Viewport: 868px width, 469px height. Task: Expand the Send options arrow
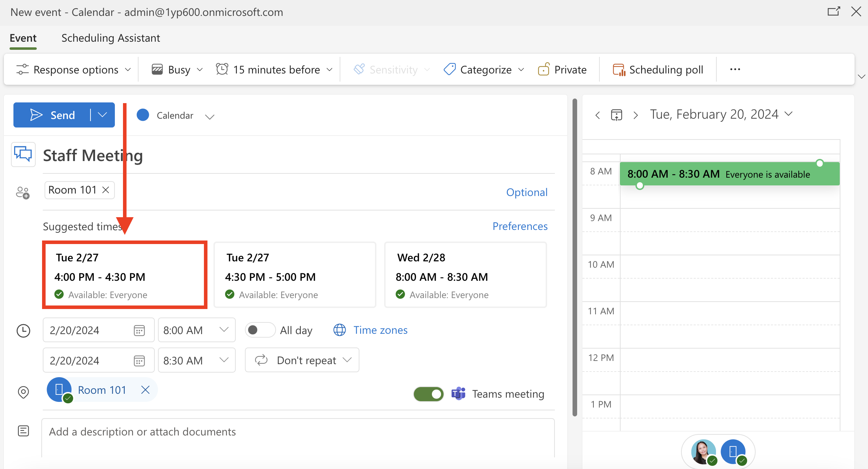(102, 115)
